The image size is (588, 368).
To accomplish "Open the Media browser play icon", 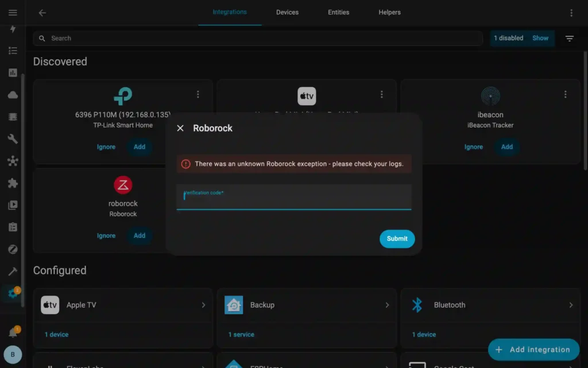I will tap(13, 205).
